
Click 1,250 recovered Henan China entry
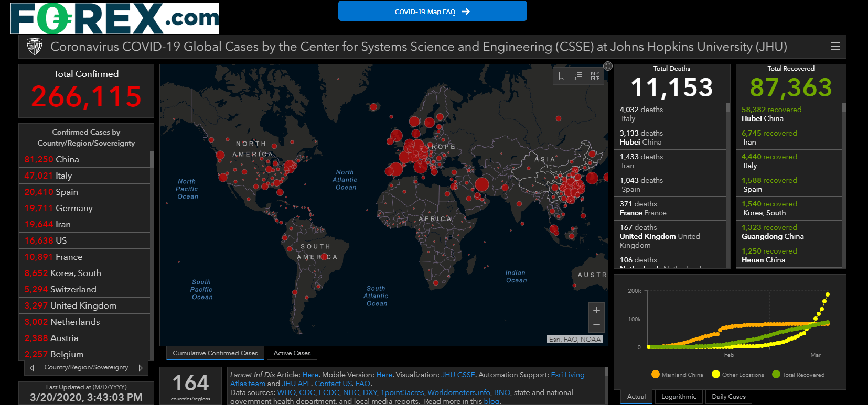coord(789,256)
